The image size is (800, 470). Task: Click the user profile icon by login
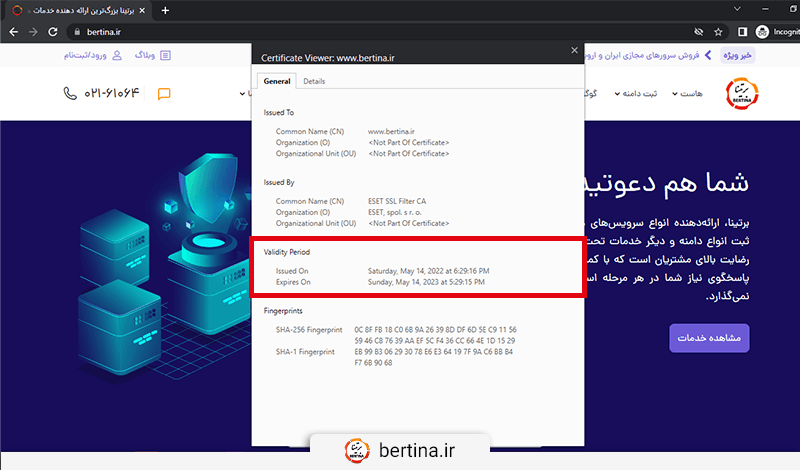click(x=117, y=55)
